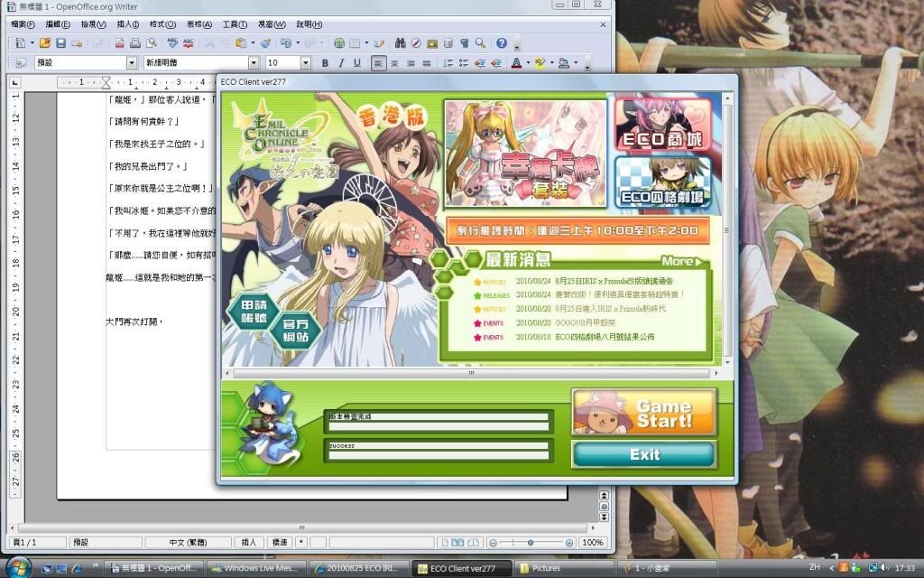Expand the font name dropdown
The image size is (924, 578).
(x=254, y=63)
